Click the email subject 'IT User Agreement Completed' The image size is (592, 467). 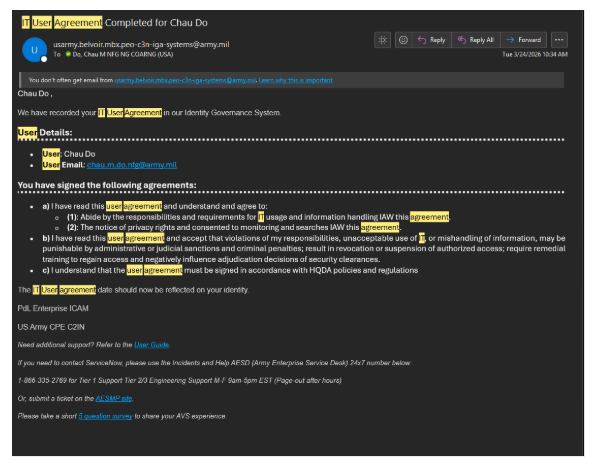click(x=114, y=23)
